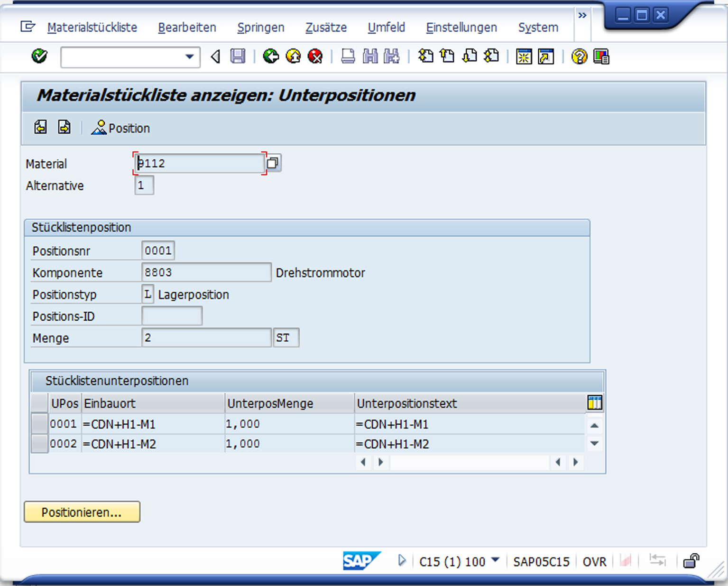Click the Find binoculars icon
The height and width of the screenshot is (586, 728).
(x=370, y=56)
